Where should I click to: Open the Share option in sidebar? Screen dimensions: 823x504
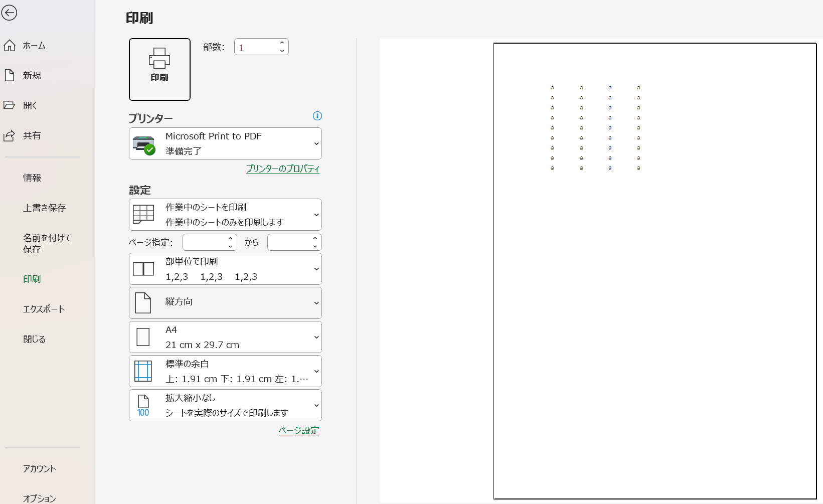(x=32, y=136)
